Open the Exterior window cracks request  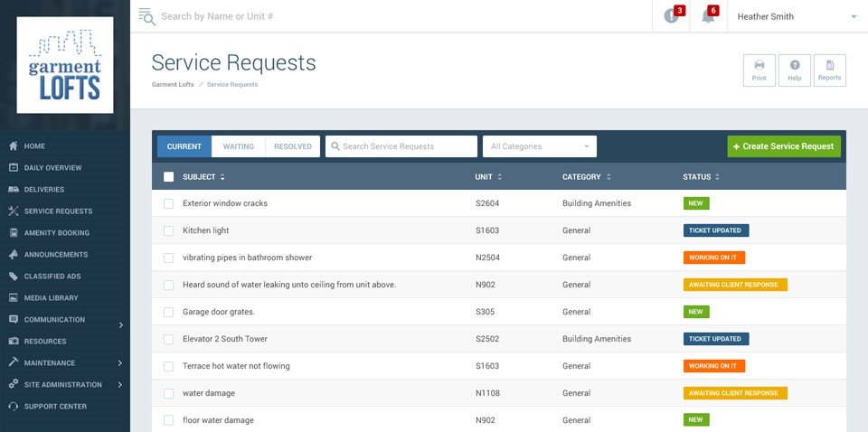tap(225, 203)
